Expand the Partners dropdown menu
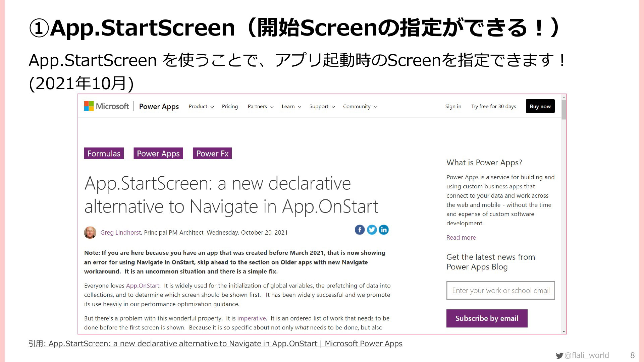Screen dimensions: 644x362 [x=261, y=107]
